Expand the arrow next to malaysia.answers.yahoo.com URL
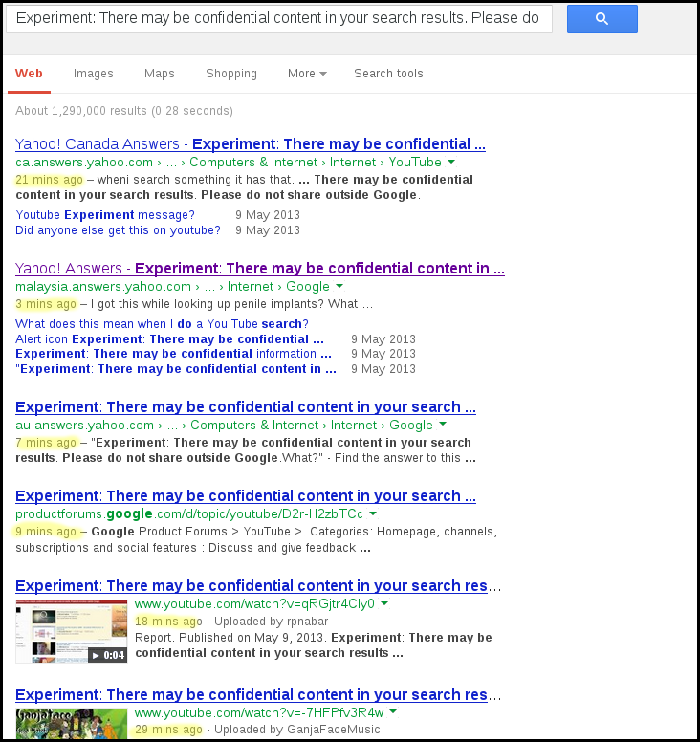Viewport: 700px width, 742px height. (x=339, y=286)
